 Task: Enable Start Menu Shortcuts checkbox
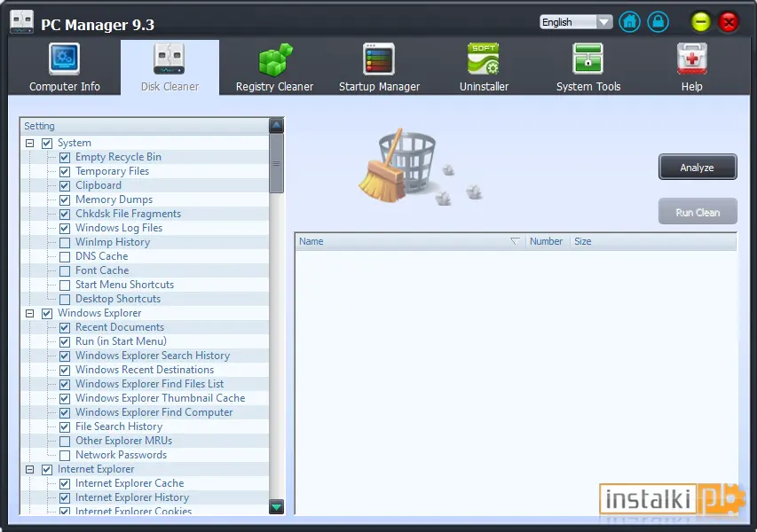pyautogui.click(x=65, y=285)
